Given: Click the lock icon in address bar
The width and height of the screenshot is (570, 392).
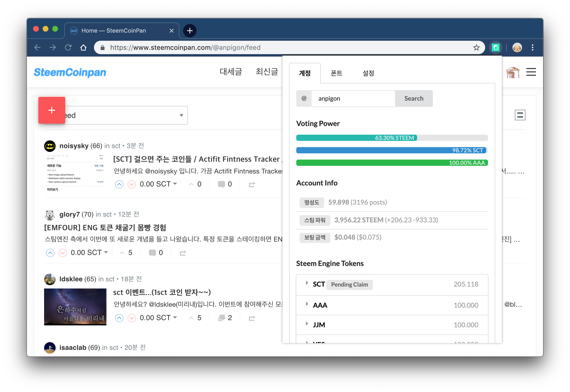Looking at the screenshot, I should [103, 48].
